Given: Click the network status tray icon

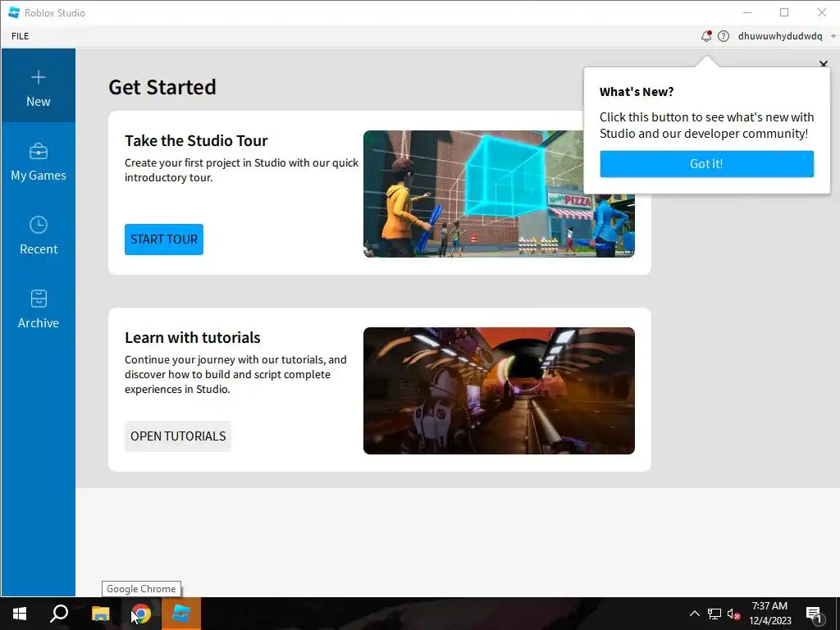Looking at the screenshot, I should [x=714, y=614].
